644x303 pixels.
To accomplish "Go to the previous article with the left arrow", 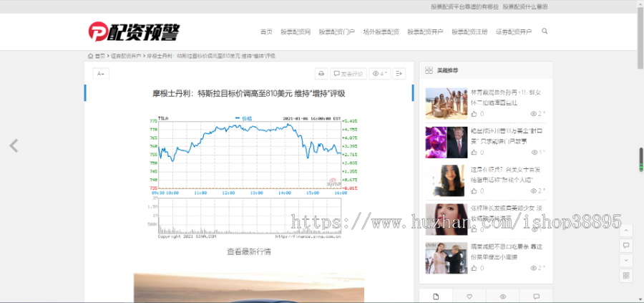I will coord(14,146).
